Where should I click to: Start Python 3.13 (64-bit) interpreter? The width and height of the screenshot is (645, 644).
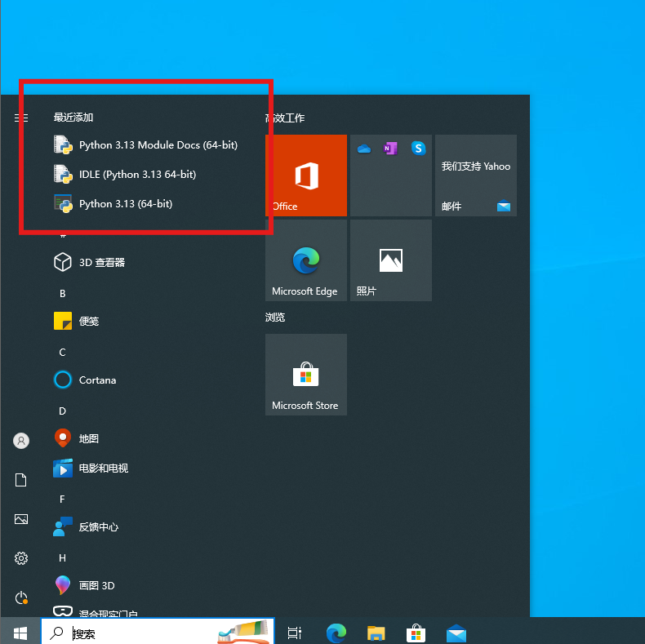pos(125,204)
